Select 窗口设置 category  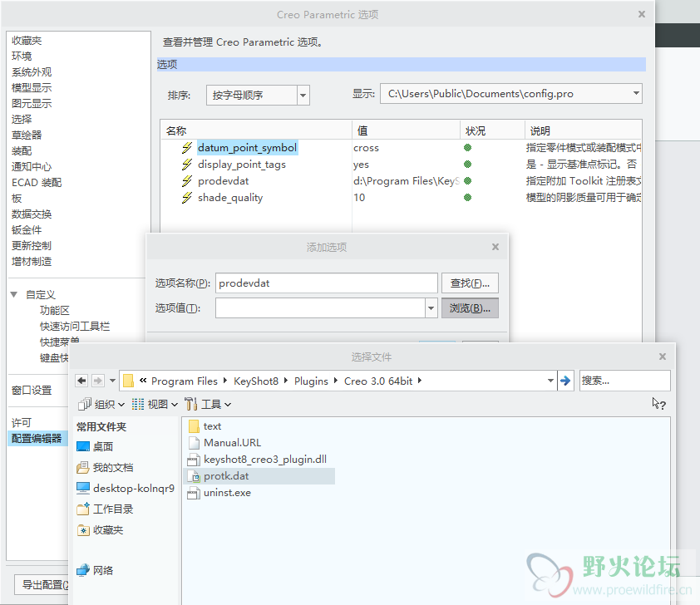tap(32, 391)
